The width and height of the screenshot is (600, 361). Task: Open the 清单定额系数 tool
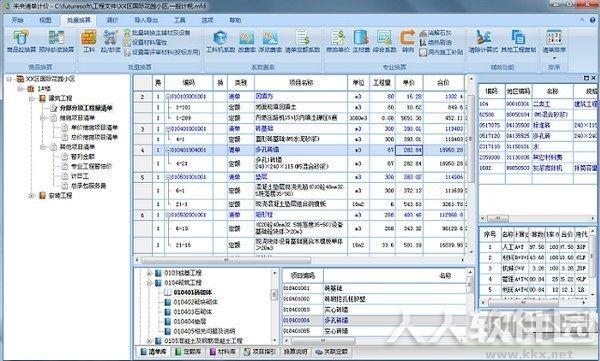click(x=302, y=41)
